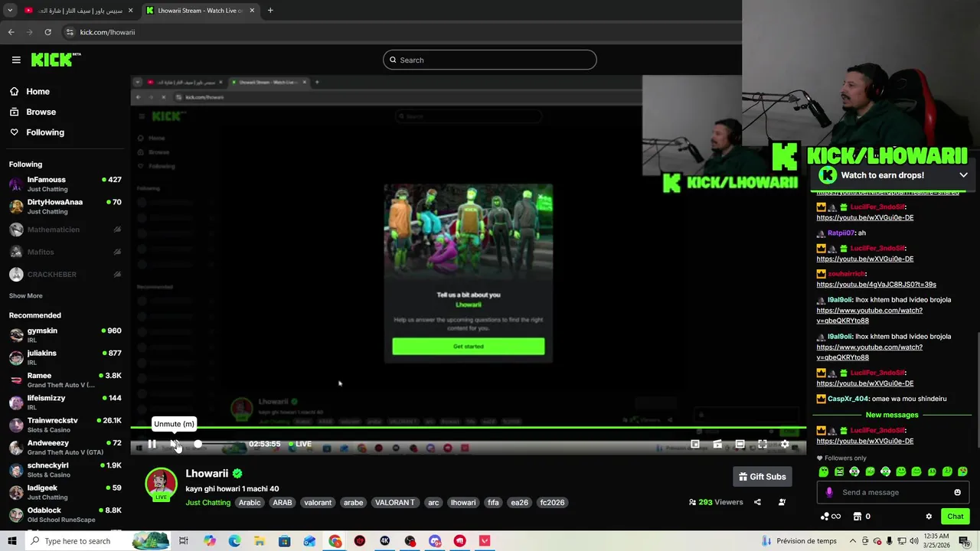Unmute the stream player audio

(x=175, y=444)
